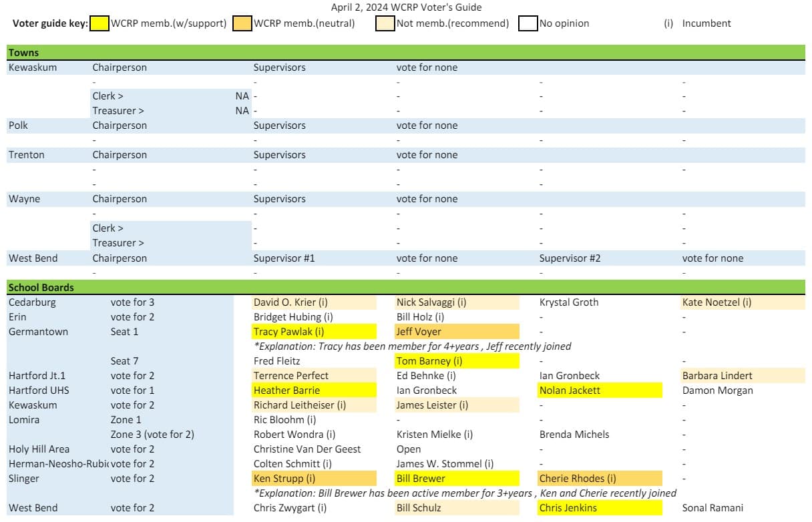Select the 'Zone 1' cell

tap(126, 419)
